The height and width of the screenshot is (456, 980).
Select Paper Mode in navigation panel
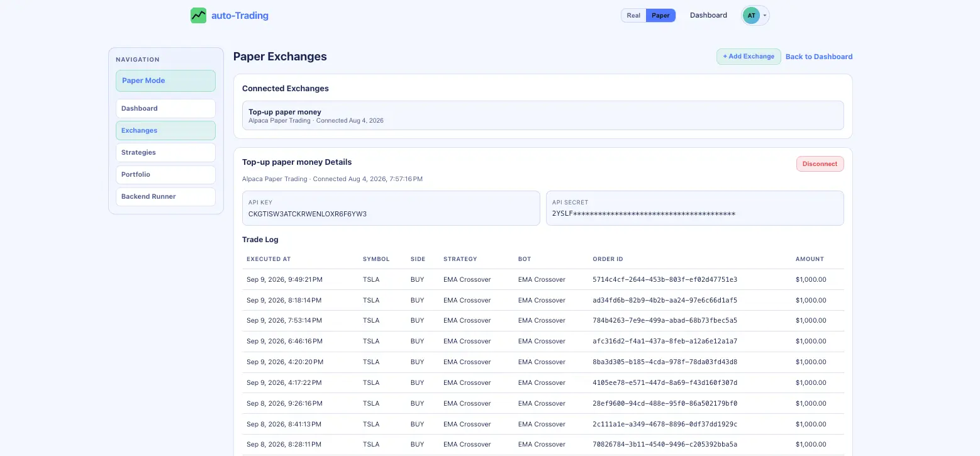pyautogui.click(x=165, y=81)
